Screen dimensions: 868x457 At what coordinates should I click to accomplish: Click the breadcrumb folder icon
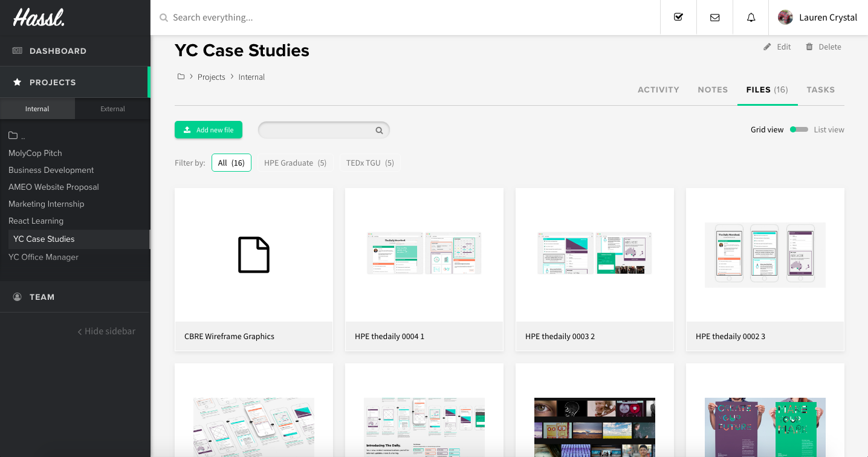pyautogui.click(x=181, y=77)
